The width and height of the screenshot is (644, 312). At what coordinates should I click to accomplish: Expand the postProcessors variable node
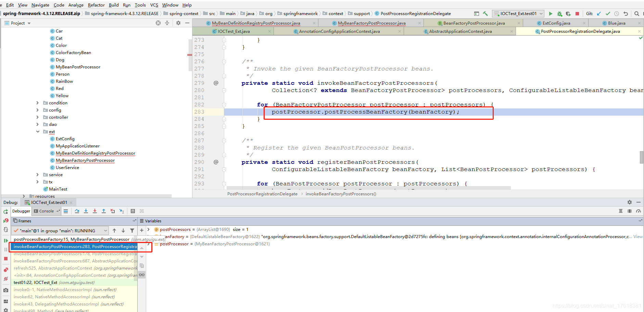pyautogui.click(x=149, y=230)
